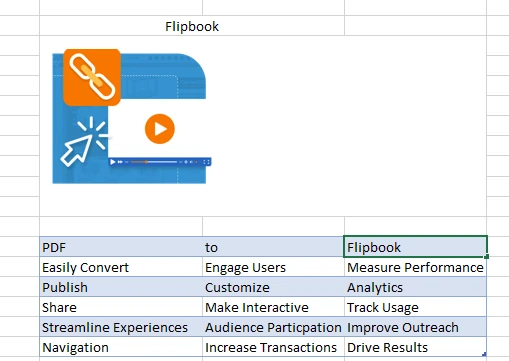This screenshot has width=509, height=361.
Task: Click the orange play button in image
Action: (160, 129)
